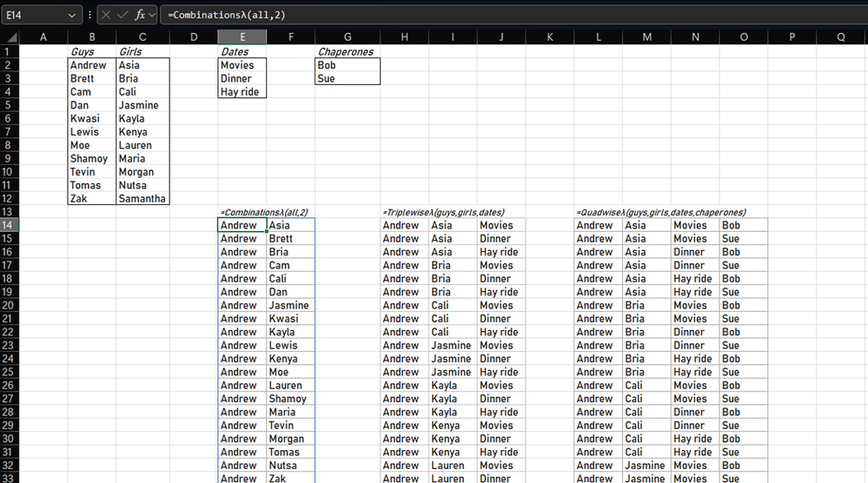
Task: Click the Select All corner triangle
Action: coord(10,37)
